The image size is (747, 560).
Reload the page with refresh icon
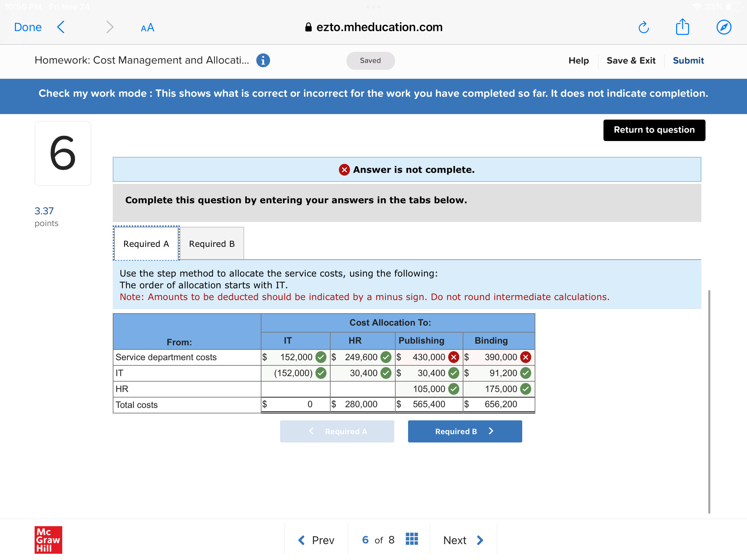point(643,27)
